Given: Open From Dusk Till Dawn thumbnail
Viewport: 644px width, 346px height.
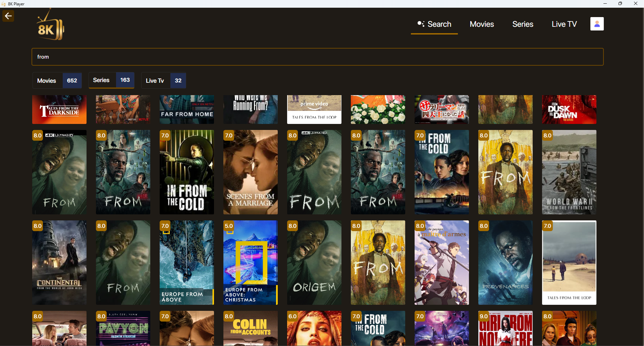Looking at the screenshot, I should (569, 110).
